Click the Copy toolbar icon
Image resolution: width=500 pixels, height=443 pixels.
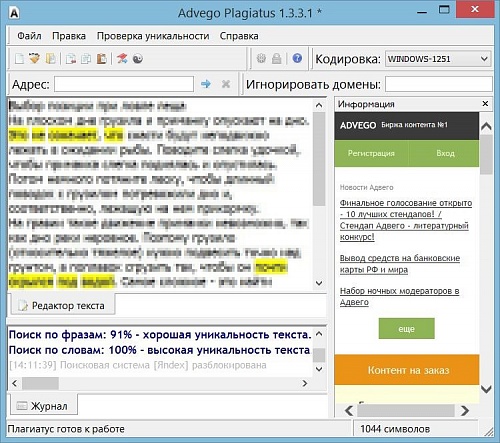[x=86, y=59]
